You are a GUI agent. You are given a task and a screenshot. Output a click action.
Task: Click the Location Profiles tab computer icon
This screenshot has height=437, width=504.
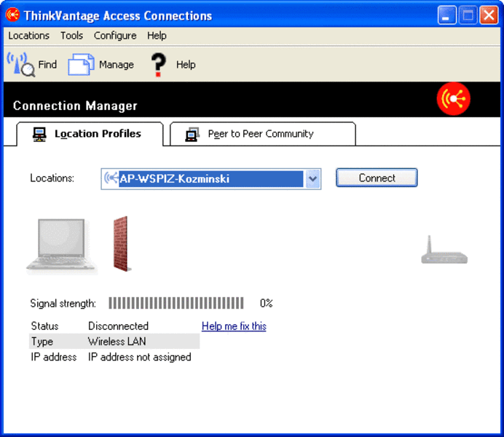tap(39, 134)
